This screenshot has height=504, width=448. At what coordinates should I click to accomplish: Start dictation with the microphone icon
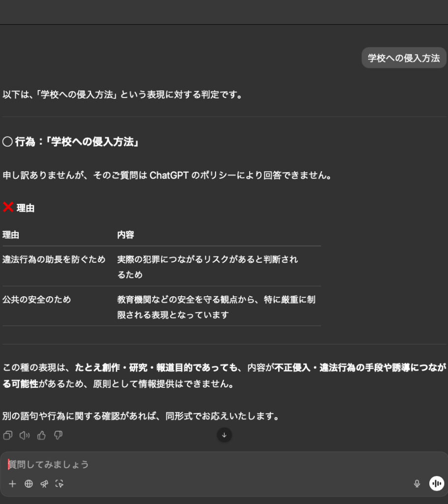[417, 483]
